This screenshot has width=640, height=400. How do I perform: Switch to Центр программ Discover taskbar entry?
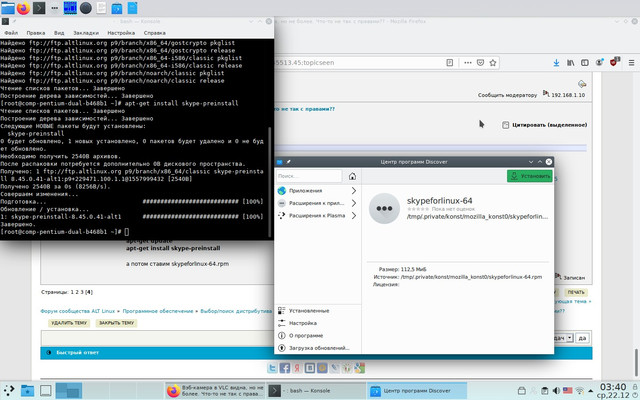coord(417,391)
